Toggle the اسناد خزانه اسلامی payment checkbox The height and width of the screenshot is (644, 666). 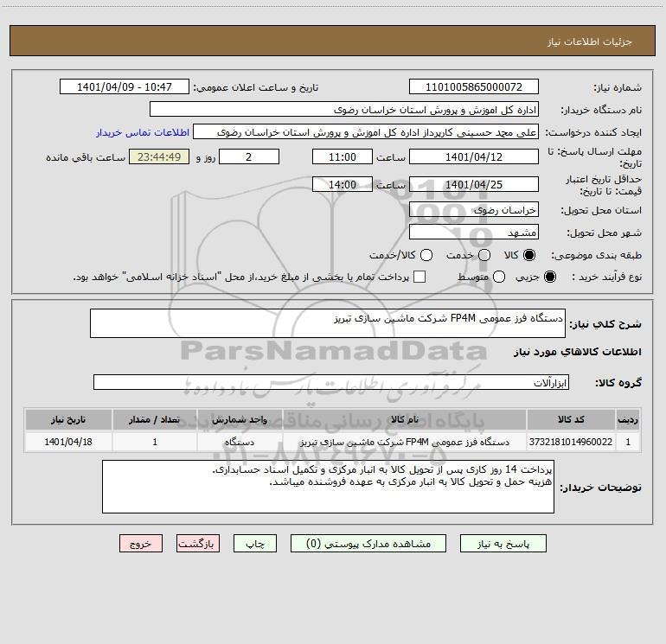click(x=419, y=277)
